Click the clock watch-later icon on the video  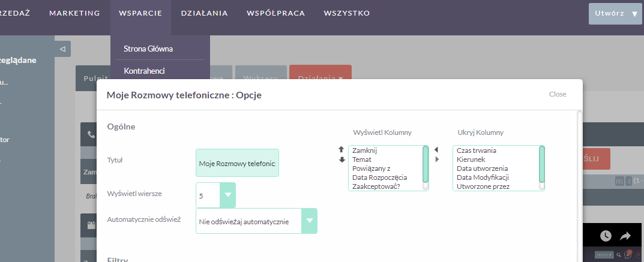click(x=606, y=236)
